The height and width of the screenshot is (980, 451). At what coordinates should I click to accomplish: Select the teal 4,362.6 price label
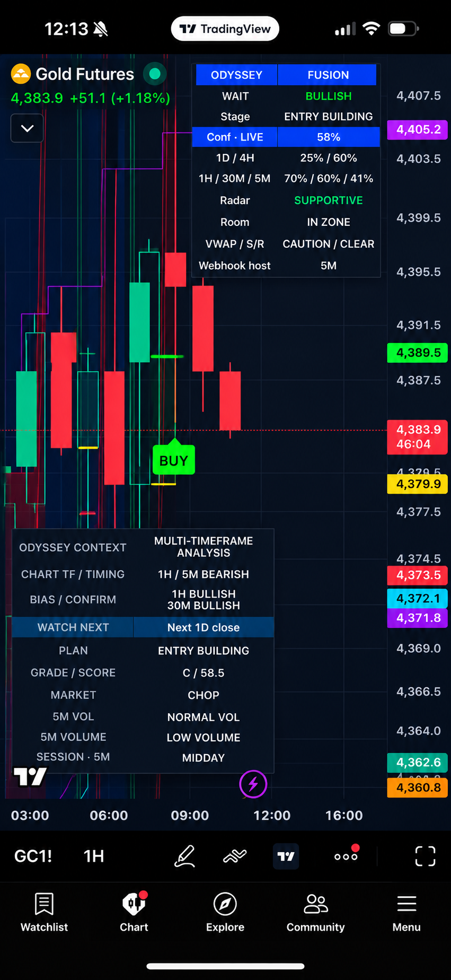[x=418, y=762]
